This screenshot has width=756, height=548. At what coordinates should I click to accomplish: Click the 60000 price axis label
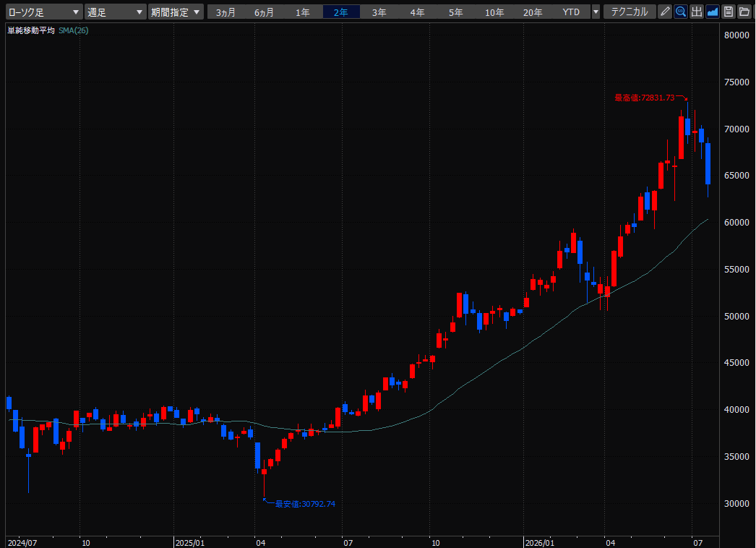(x=736, y=223)
